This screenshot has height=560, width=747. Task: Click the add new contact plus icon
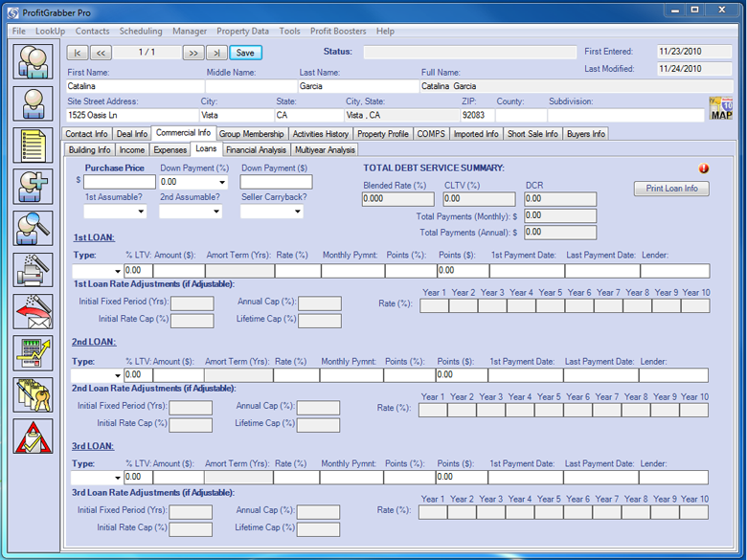click(x=33, y=187)
